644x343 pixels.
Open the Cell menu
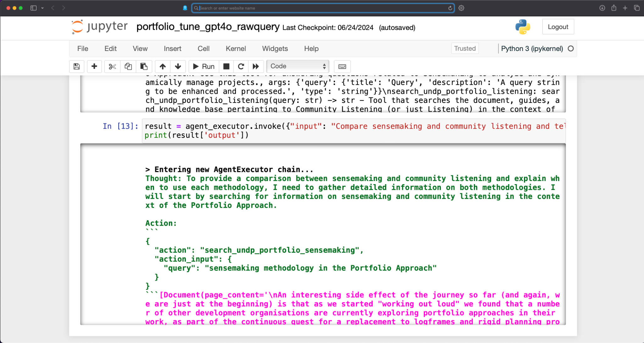[x=203, y=48]
